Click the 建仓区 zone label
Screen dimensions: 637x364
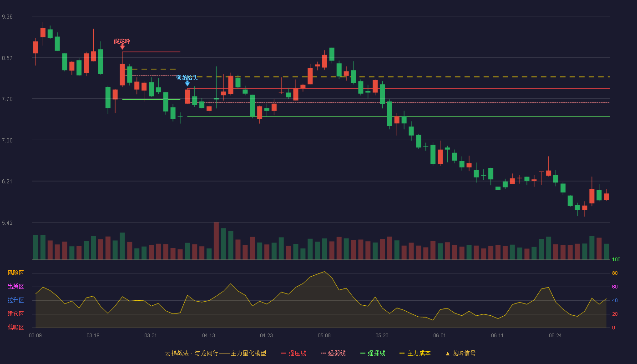coord(15,314)
